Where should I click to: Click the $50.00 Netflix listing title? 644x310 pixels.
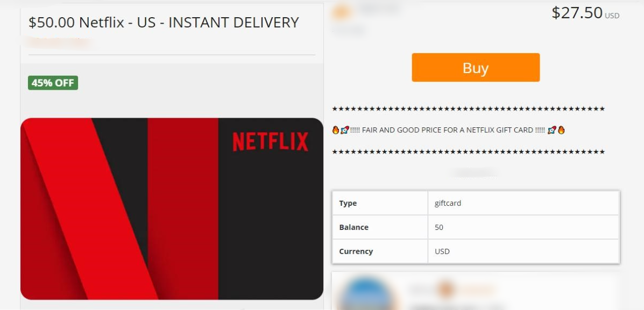tap(164, 23)
